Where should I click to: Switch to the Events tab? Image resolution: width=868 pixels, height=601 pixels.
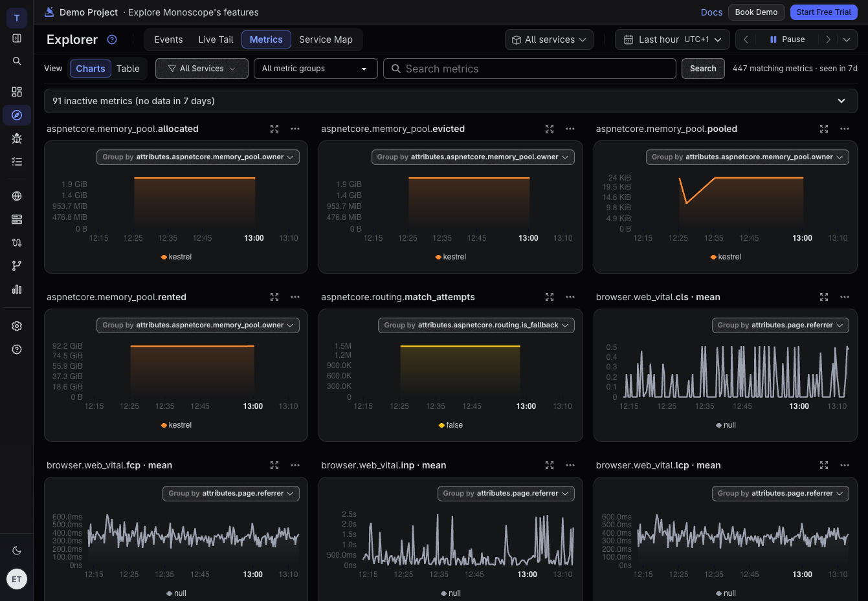168,39
